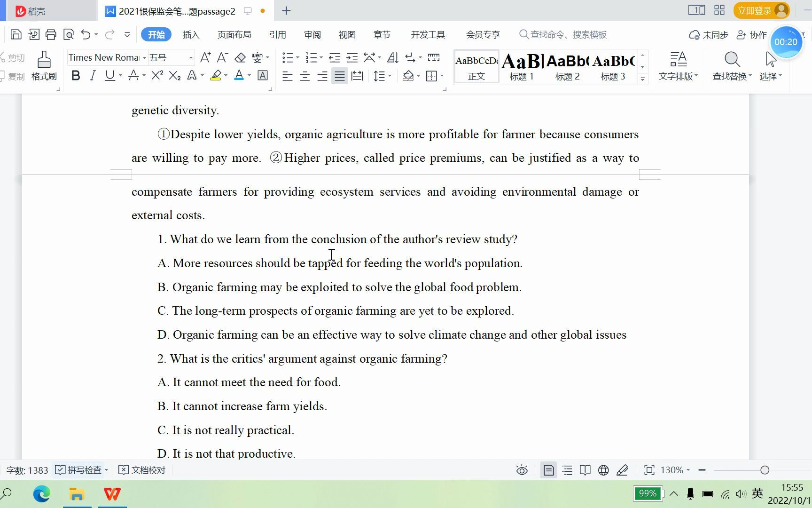The width and height of the screenshot is (812, 508).
Task: Center align the paragraph
Action: click(x=304, y=76)
